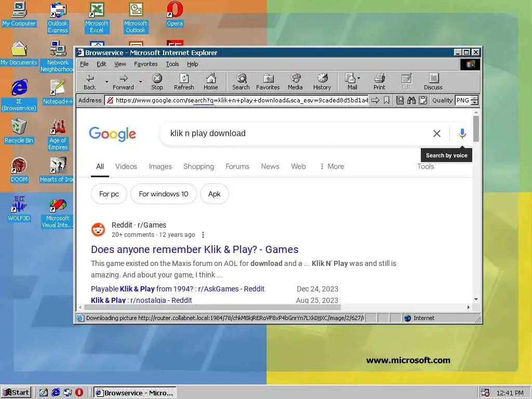
Task: Switch to the News search tab
Action: pos(270,166)
